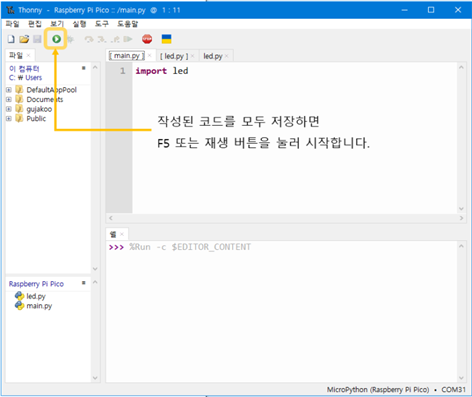The height and width of the screenshot is (397, 472).
Task: Open the Raspberry Pi Pico pane options menu
Action: 84,283
